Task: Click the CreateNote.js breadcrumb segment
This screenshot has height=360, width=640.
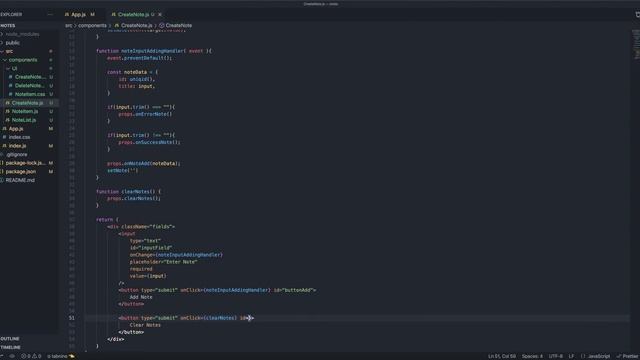Action: 136,25
